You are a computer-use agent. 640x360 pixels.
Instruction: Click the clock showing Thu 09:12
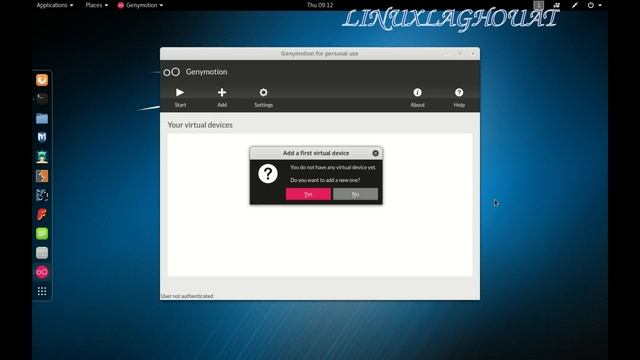coord(320,5)
